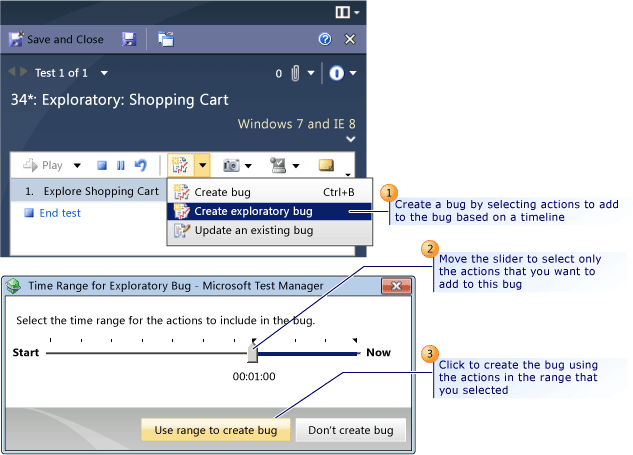Click the show windows icon in toolbar

[x=166, y=39]
